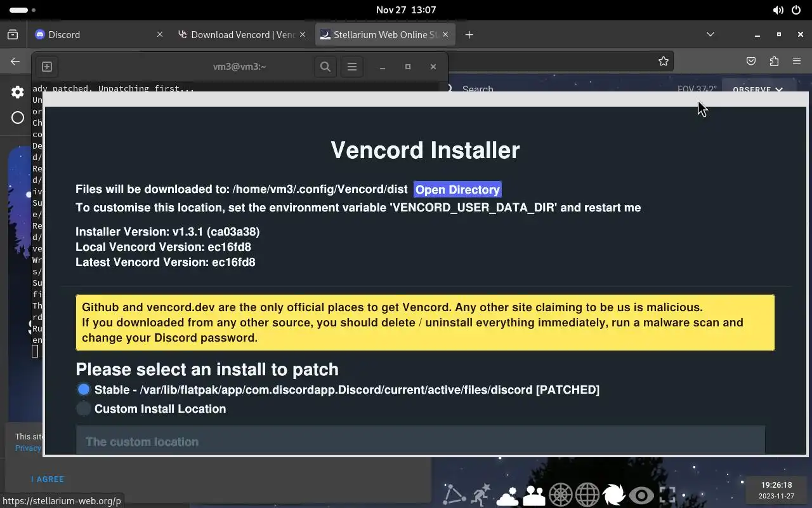
Task: Click I AGREE on the Stellarium notice
Action: tap(48, 479)
